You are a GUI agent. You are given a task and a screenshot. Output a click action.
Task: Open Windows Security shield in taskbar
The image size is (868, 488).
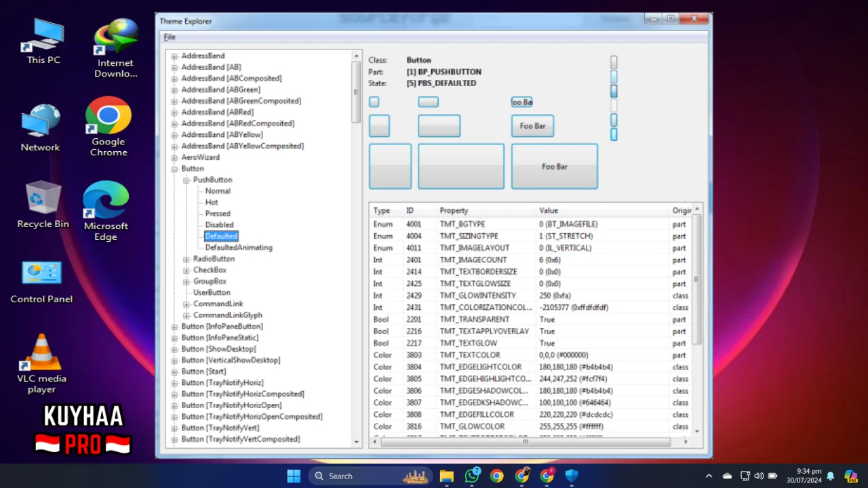click(572, 476)
